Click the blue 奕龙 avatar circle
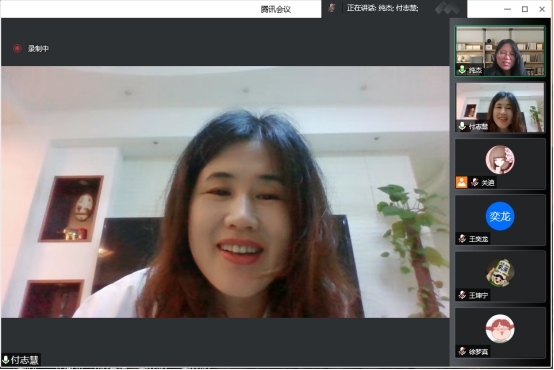 click(500, 216)
